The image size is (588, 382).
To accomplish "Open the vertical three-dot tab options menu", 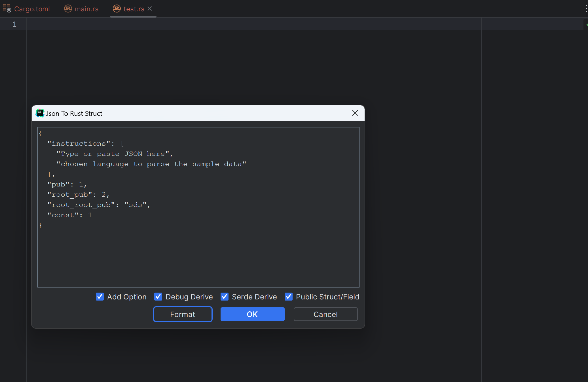I will click(x=586, y=9).
